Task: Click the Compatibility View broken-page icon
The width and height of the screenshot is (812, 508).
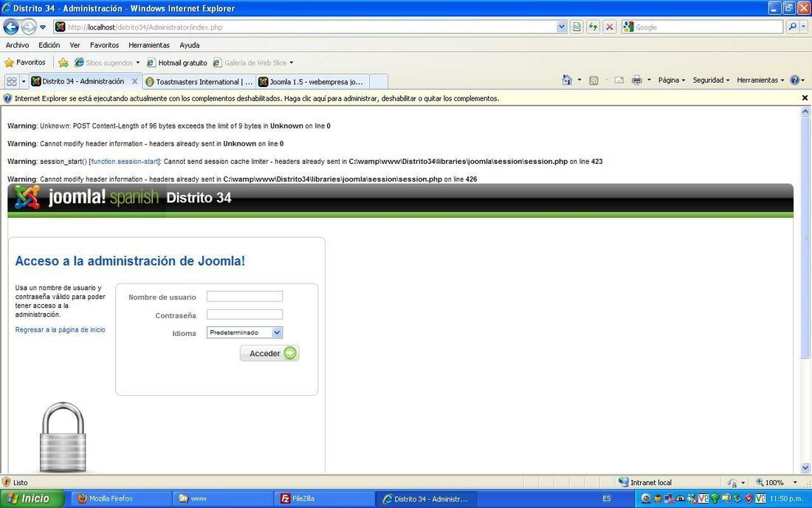Action: (577, 27)
